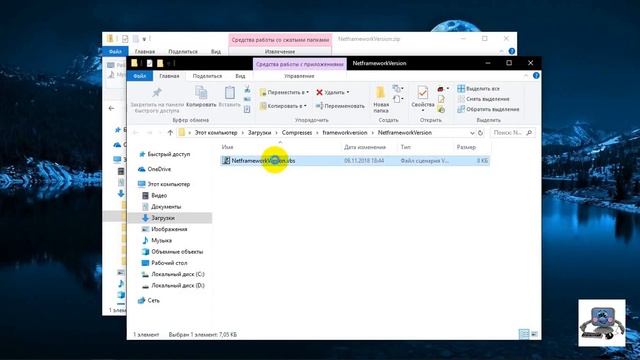Switch to large icons view in status bar

pos(534,334)
